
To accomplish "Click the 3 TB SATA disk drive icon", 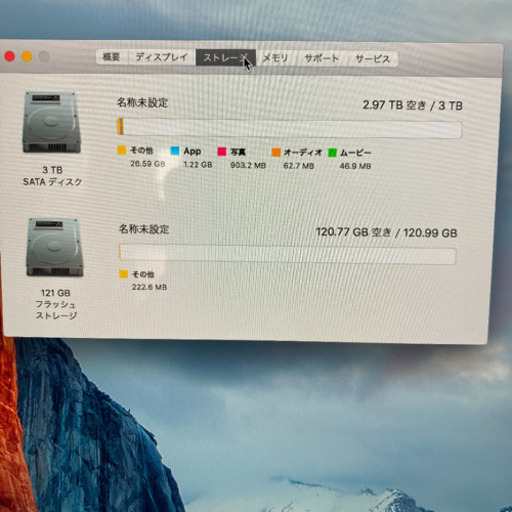I will [x=51, y=122].
